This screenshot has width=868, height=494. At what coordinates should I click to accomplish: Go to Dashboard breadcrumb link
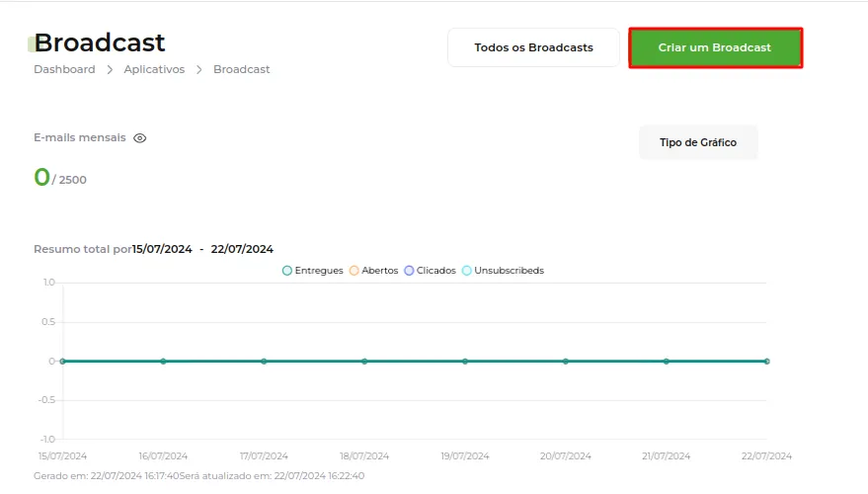[64, 69]
